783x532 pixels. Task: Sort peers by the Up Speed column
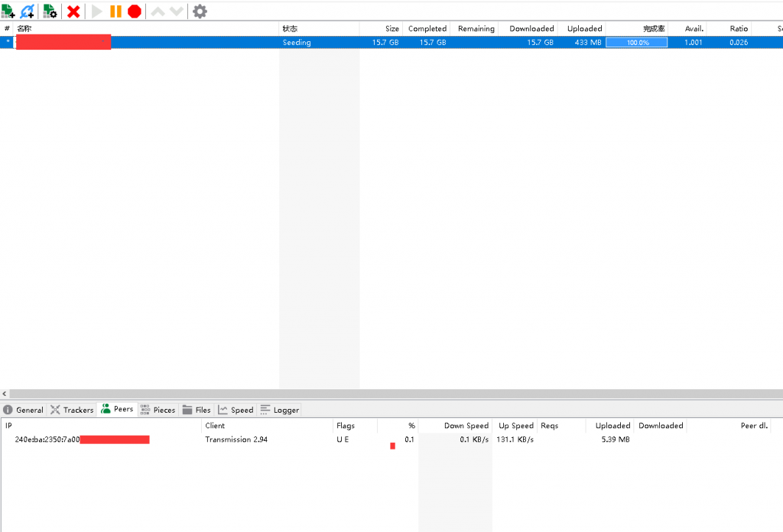515,426
